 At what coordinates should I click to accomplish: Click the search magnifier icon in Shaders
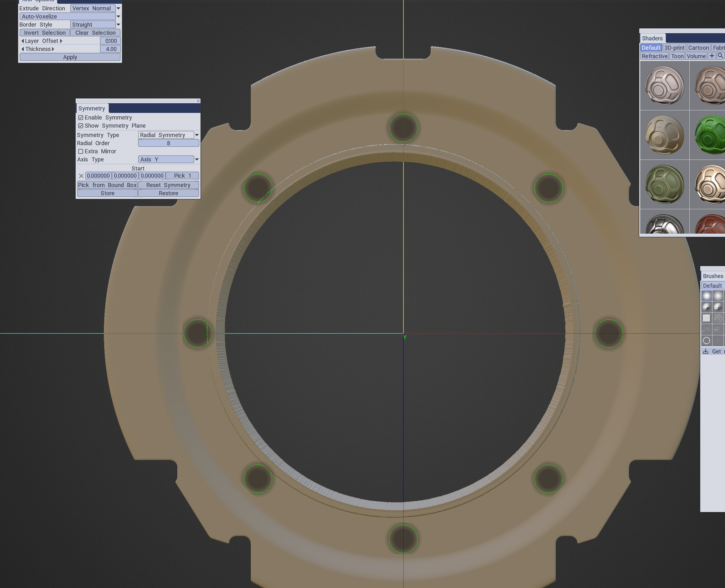point(720,56)
